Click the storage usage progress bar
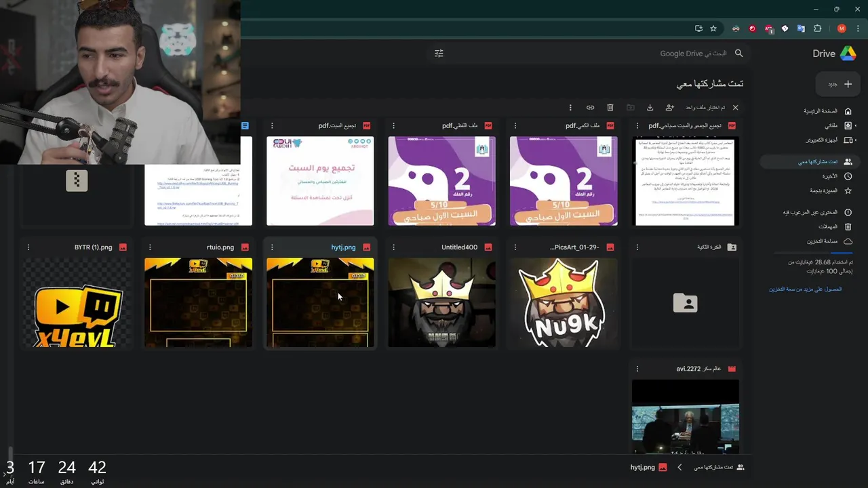Screen dimensions: 868x488 point(814,253)
